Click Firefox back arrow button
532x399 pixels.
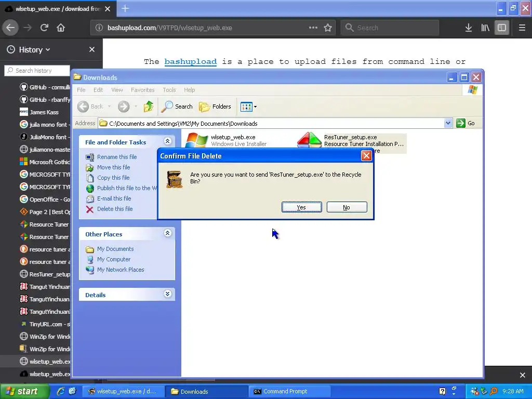10,28
